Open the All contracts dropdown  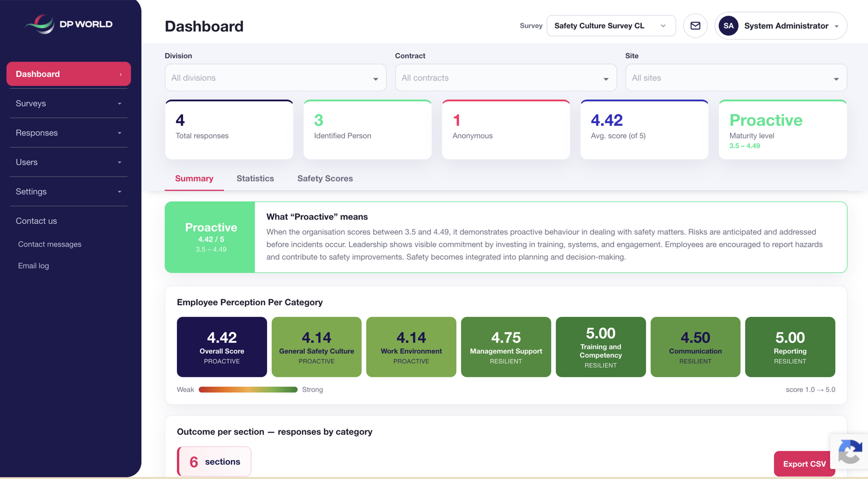point(506,78)
